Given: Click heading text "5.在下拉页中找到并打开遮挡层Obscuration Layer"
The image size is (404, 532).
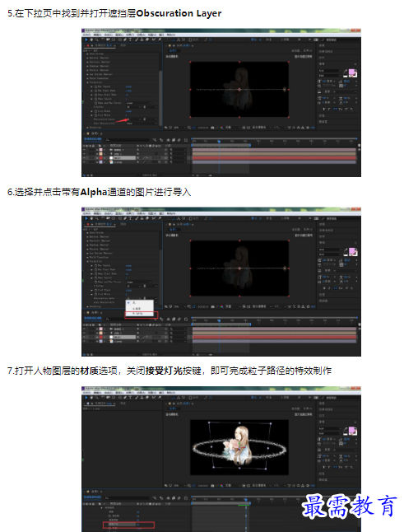Looking at the screenshot, I should [114, 13].
